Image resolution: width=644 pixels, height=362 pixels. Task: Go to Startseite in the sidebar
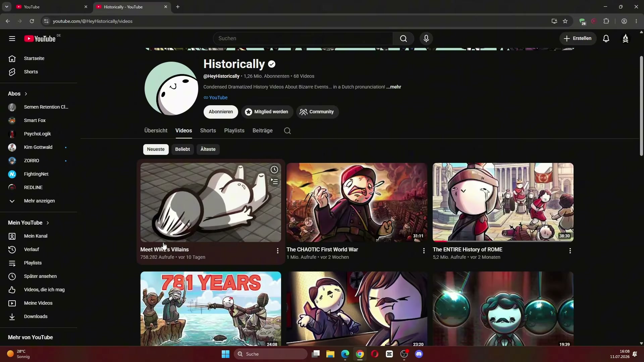point(39,59)
